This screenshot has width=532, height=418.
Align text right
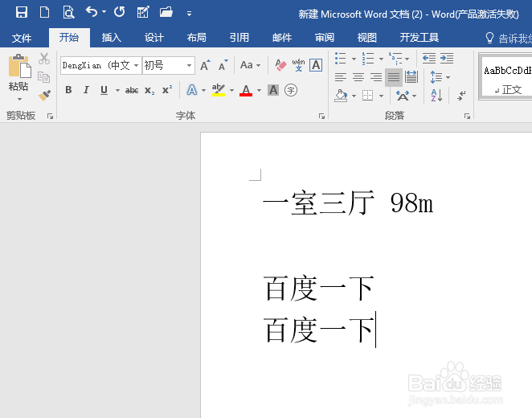click(376, 77)
